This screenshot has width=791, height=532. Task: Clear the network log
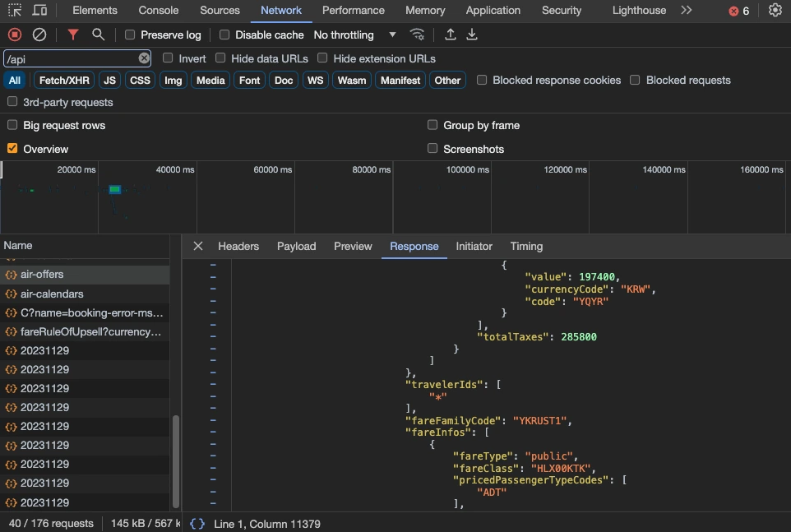(39, 35)
